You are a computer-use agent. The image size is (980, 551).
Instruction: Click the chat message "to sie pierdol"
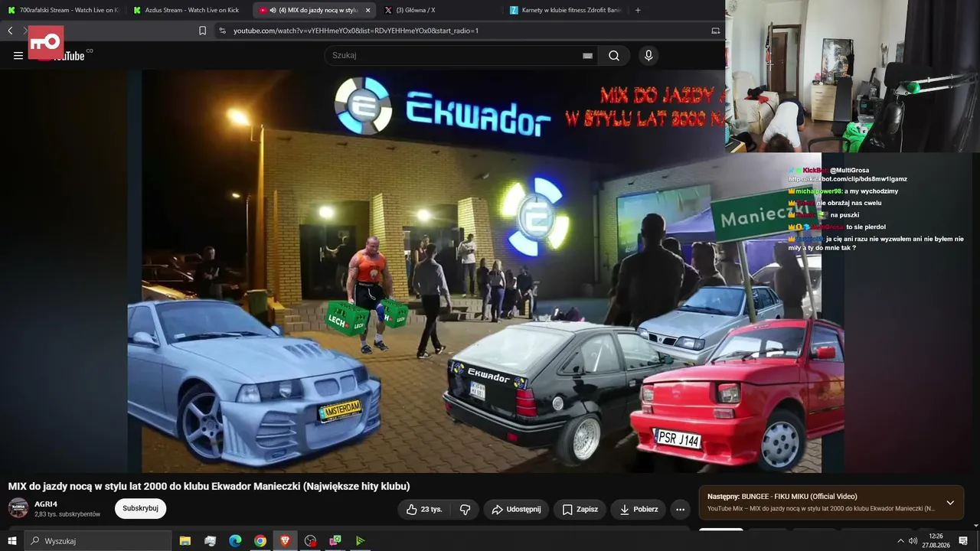pos(866,227)
